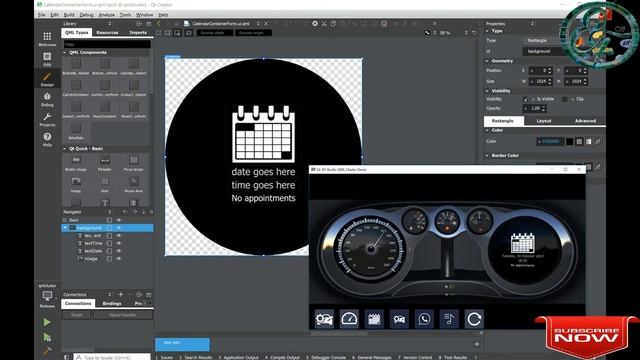Collapse the Geometry section
Image resolution: width=640 pixels, height=360 pixels.
[487, 61]
